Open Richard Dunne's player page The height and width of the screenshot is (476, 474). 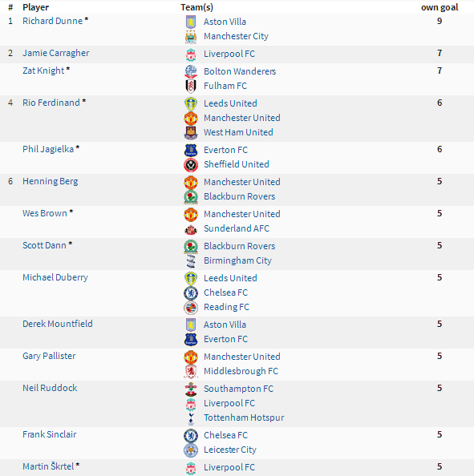(52, 21)
